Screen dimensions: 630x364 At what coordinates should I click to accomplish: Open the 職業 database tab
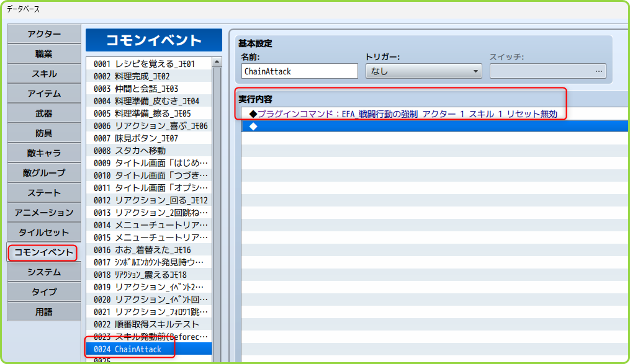(x=44, y=54)
